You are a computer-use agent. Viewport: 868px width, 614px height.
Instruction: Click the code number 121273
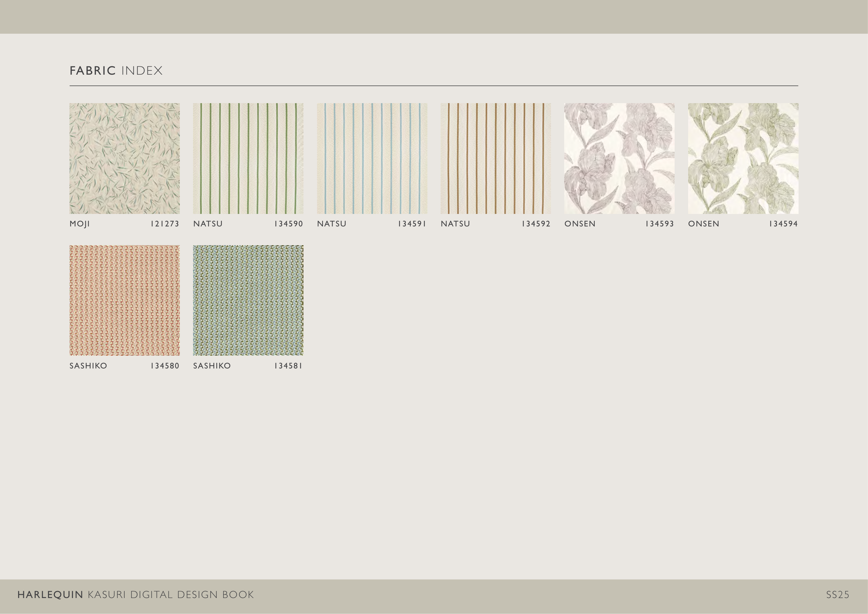tap(165, 224)
